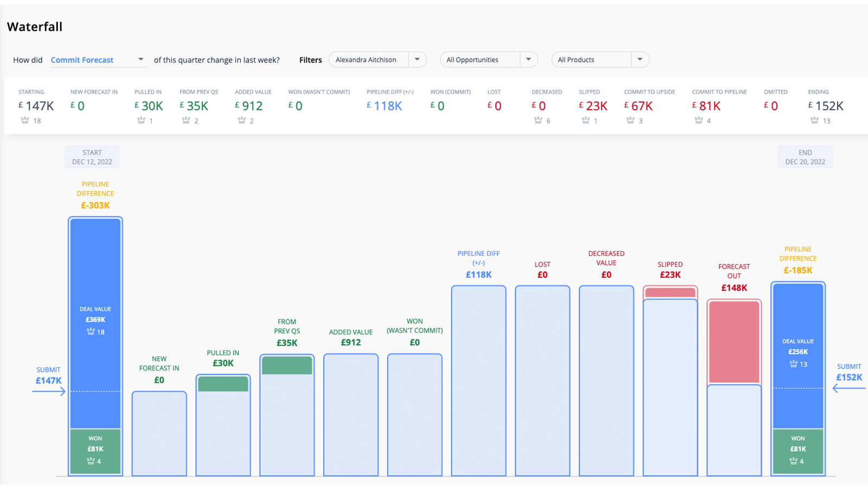Viewport: 868px width, 488px height.
Task: Click crown icon under Decreased metric
Action: (x=538, y=120)
